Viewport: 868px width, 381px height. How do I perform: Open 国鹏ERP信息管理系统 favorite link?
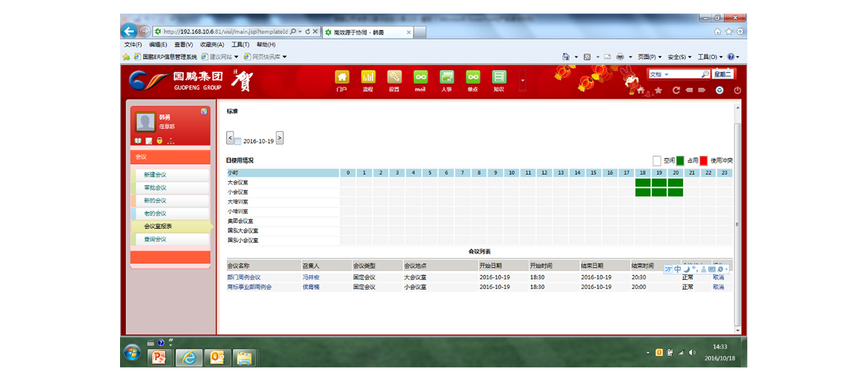point(165,57)
